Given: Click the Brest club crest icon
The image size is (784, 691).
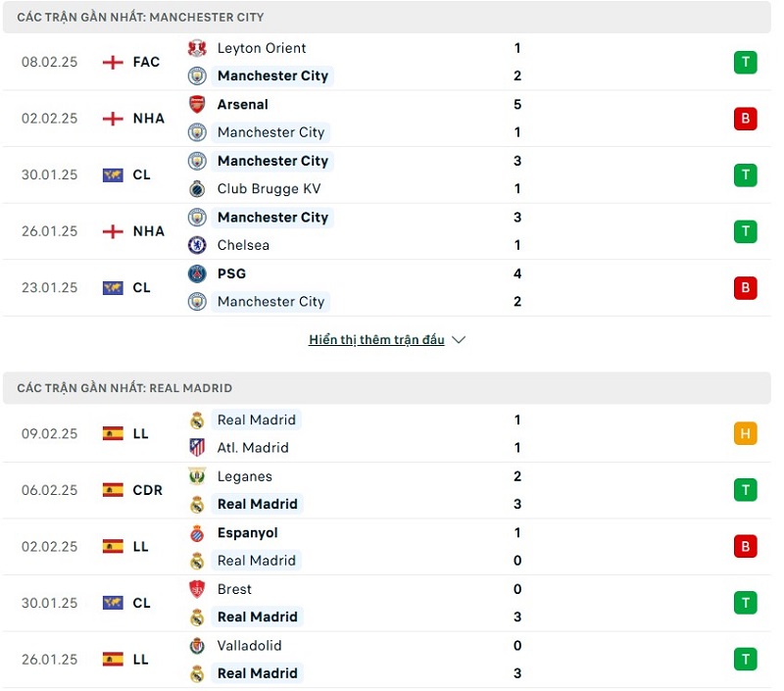Looking at the screenshot, I should pos(197,589).
